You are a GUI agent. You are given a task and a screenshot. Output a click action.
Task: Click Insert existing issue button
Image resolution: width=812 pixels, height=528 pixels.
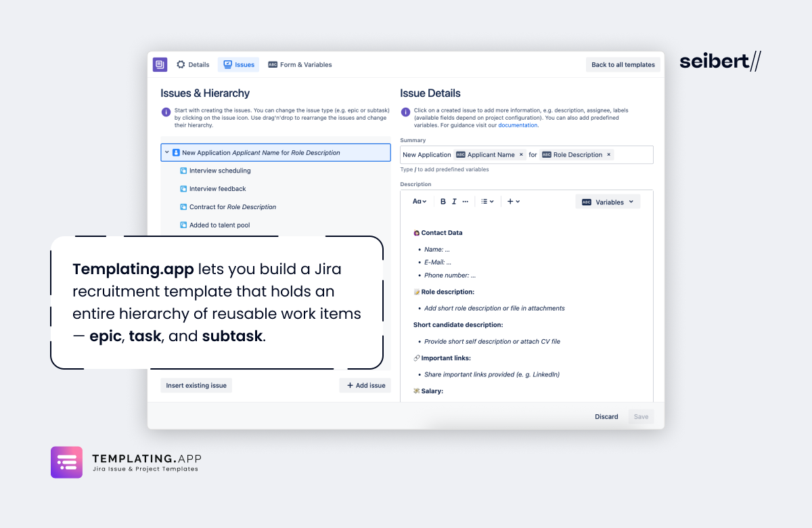click(x=196, y=385)
